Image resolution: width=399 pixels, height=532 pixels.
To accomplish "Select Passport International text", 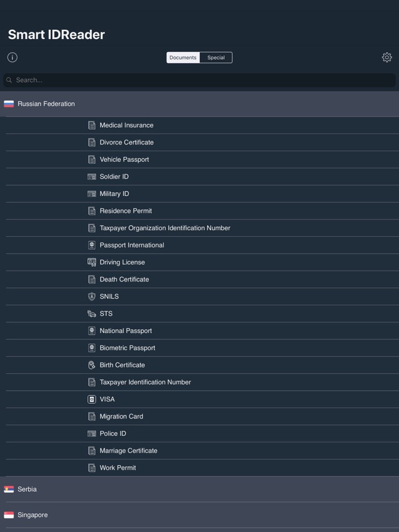I will click(132, 245).
